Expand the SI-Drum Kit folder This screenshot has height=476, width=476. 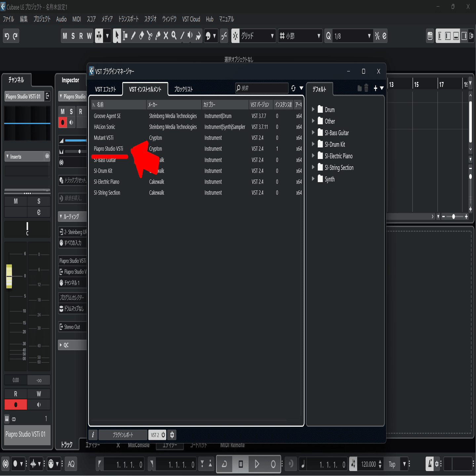[x=313, y=144]
